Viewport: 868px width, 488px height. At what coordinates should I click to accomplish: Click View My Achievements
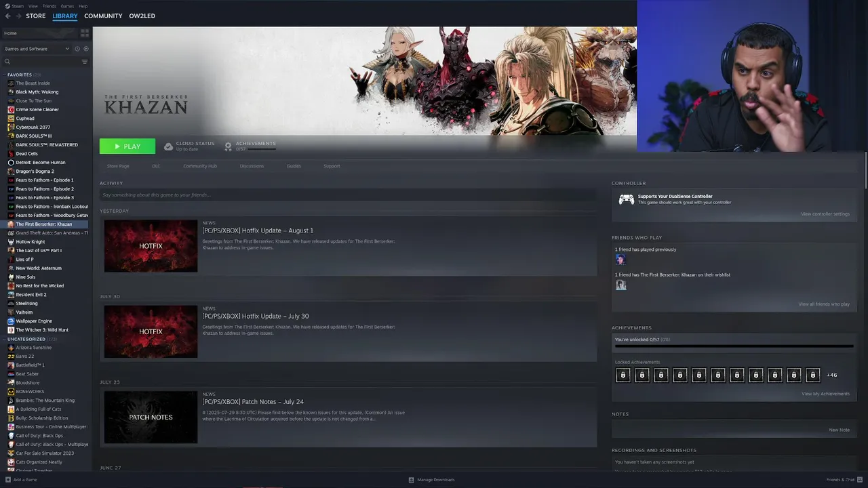point(825,394)
